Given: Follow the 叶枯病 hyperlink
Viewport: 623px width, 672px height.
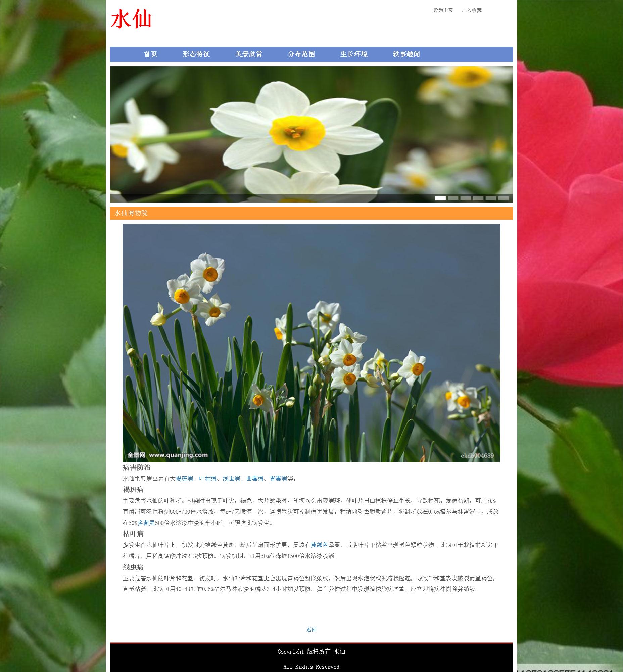Looking at the screenshot, I should (x=208, y=478).
